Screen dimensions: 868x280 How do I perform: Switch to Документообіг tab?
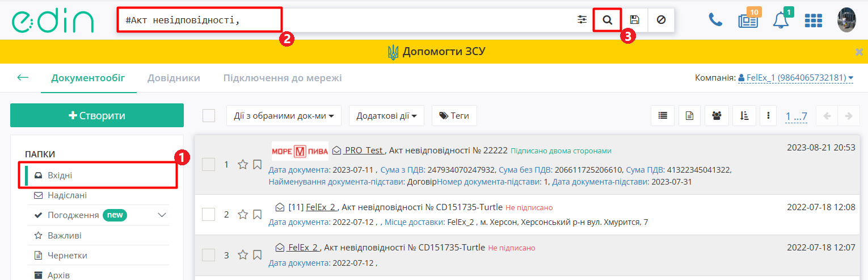[x=88, y=78]
